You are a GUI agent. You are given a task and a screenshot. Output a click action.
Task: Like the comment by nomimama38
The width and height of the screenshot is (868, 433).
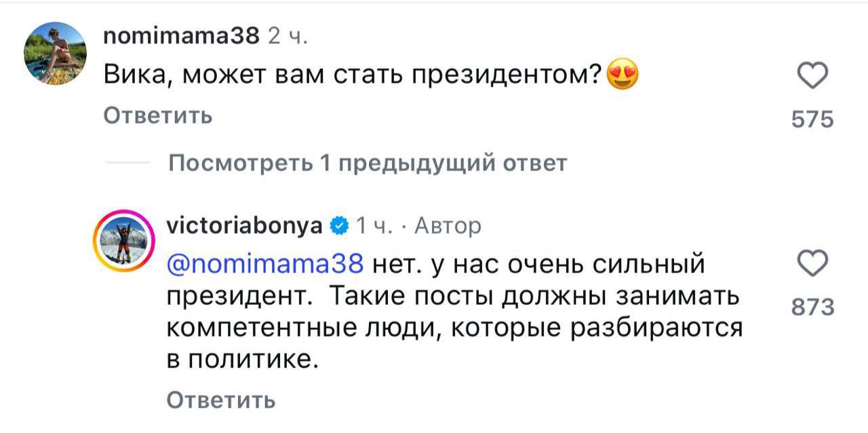click(812, 76)
